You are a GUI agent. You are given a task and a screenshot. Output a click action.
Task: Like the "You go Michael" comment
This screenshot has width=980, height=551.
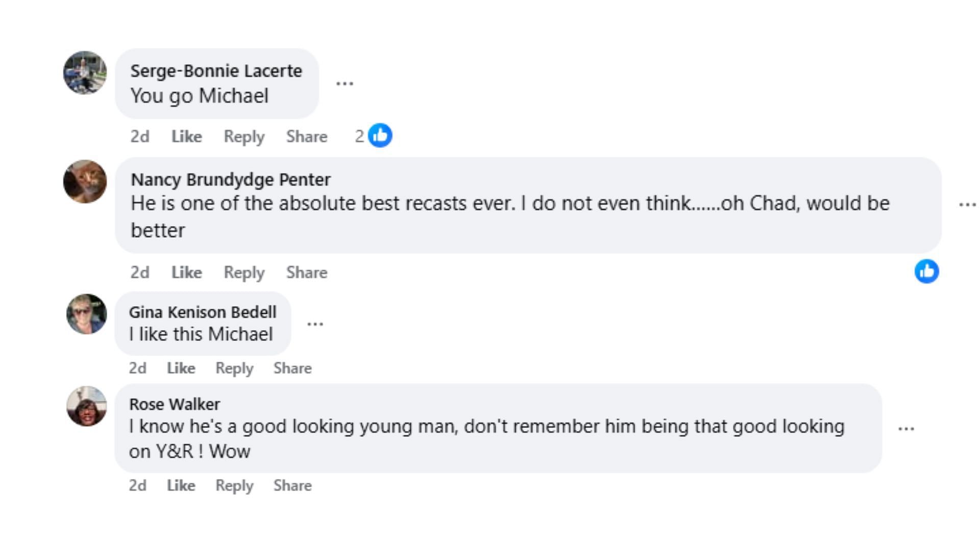pyautogui.click(x=186, y=137)
